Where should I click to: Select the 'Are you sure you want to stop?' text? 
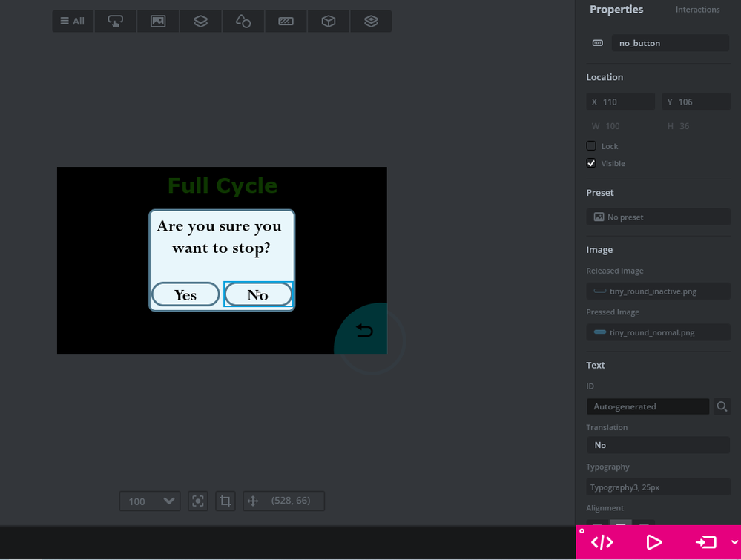pos(220,237)
